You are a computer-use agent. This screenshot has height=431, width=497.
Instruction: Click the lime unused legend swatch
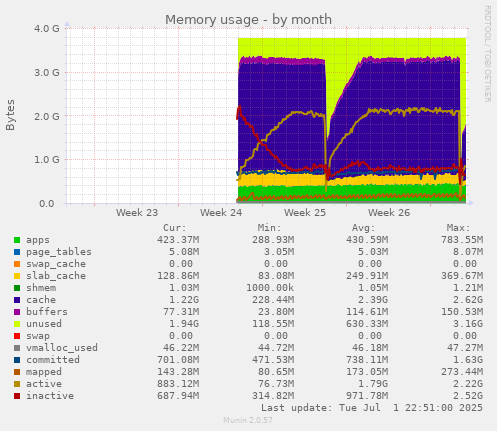tap(17, 324)
